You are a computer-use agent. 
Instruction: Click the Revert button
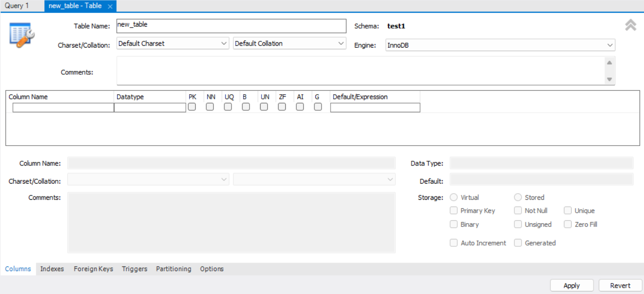point(620,285)
